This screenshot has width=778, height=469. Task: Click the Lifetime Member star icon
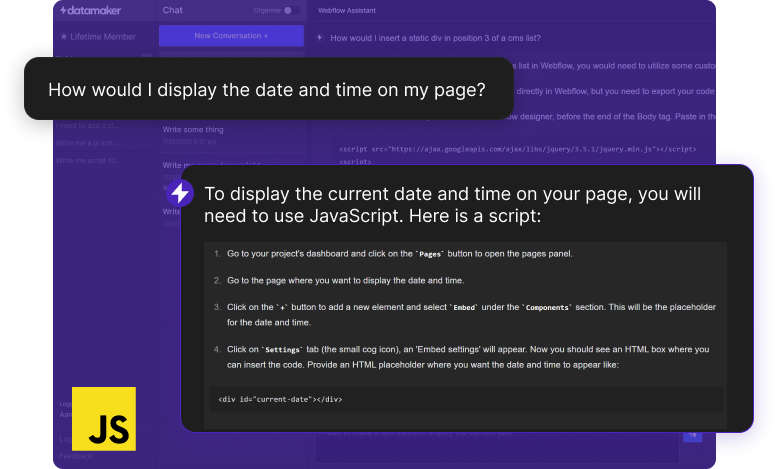[x=64, y=37]
